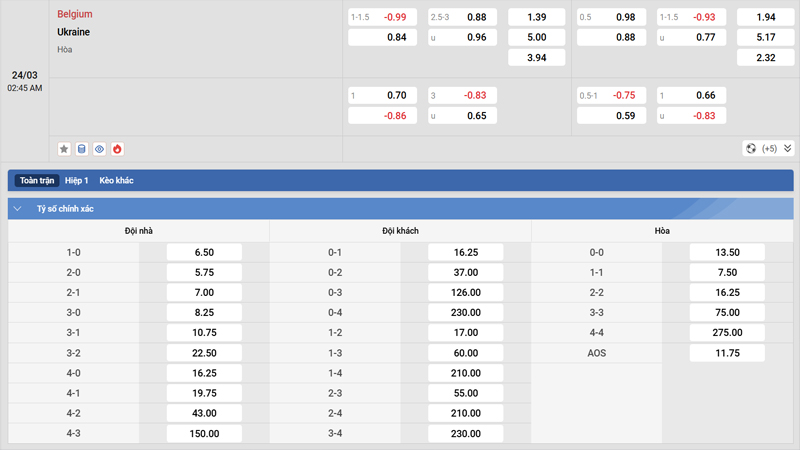Open the database statistics icon
Image resolution: width=800 pixels, height=450 pixels.
coord(82,149)
